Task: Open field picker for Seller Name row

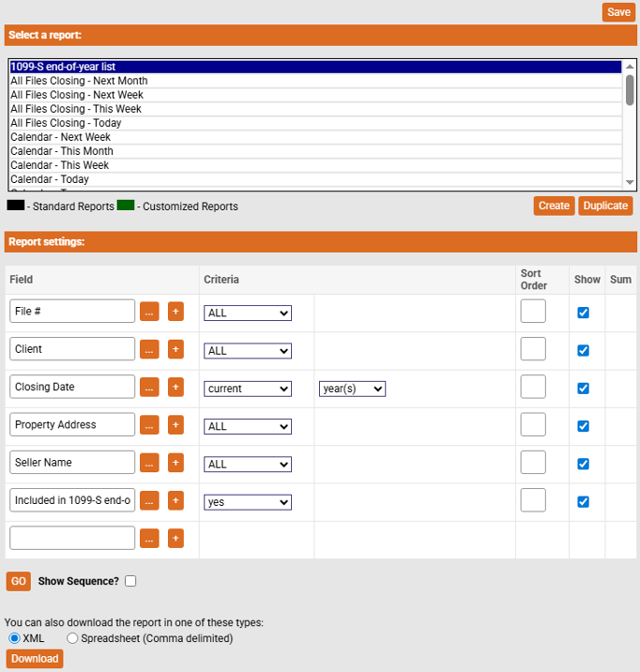Action: (149, 462)
